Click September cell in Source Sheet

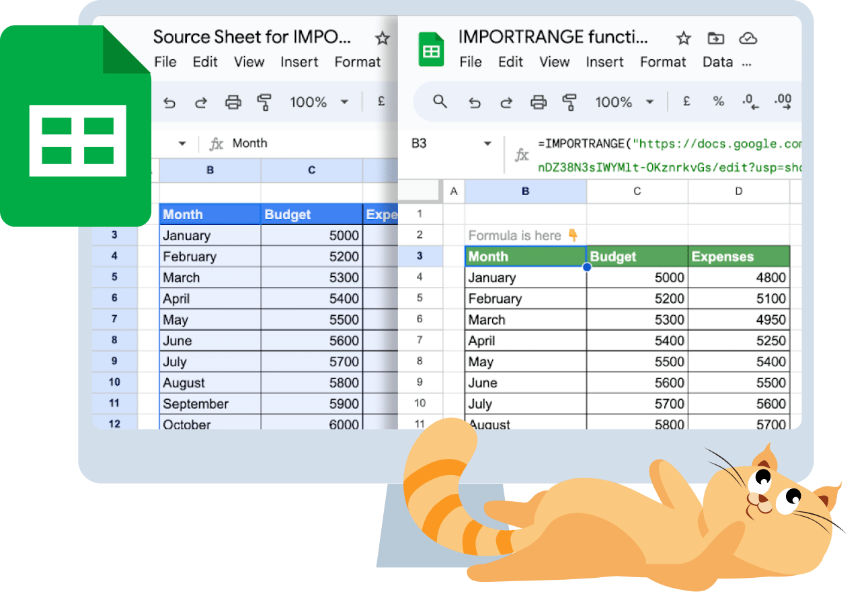point(210,404)
